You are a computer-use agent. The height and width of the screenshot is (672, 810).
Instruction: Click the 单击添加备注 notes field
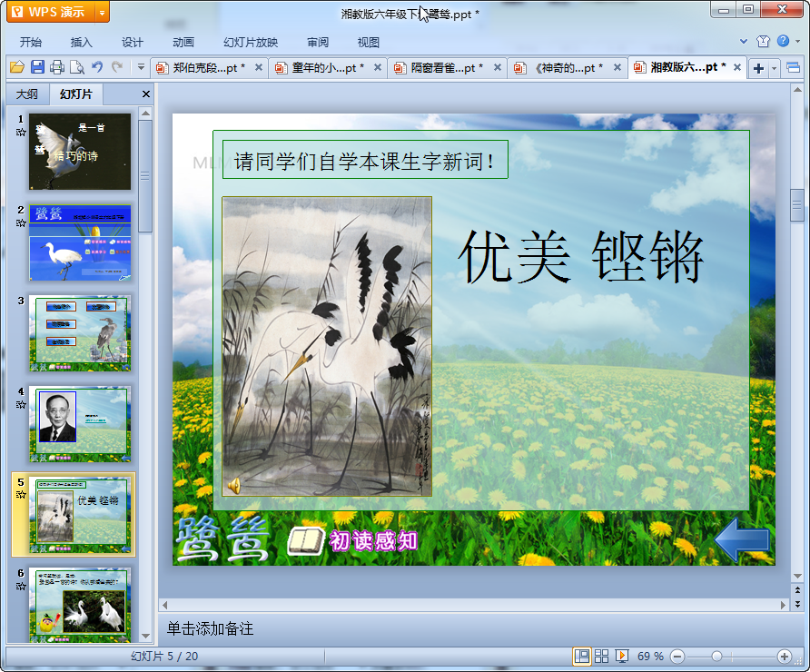pyautogui.click(x=211, y=628)
